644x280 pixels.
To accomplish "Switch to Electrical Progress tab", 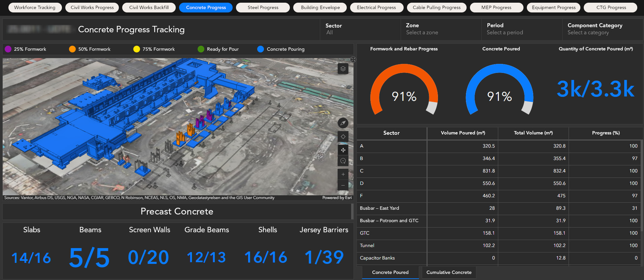I will point(377,7).
